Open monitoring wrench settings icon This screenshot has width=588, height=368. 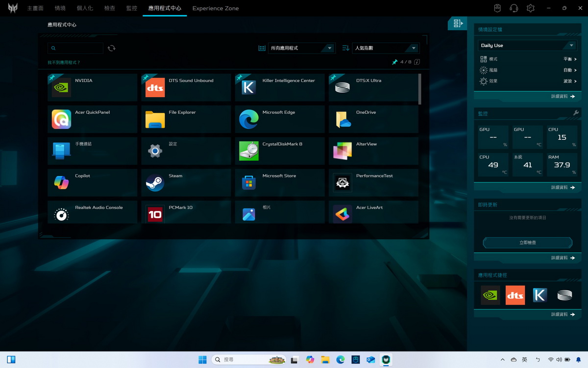click(576, 113)
